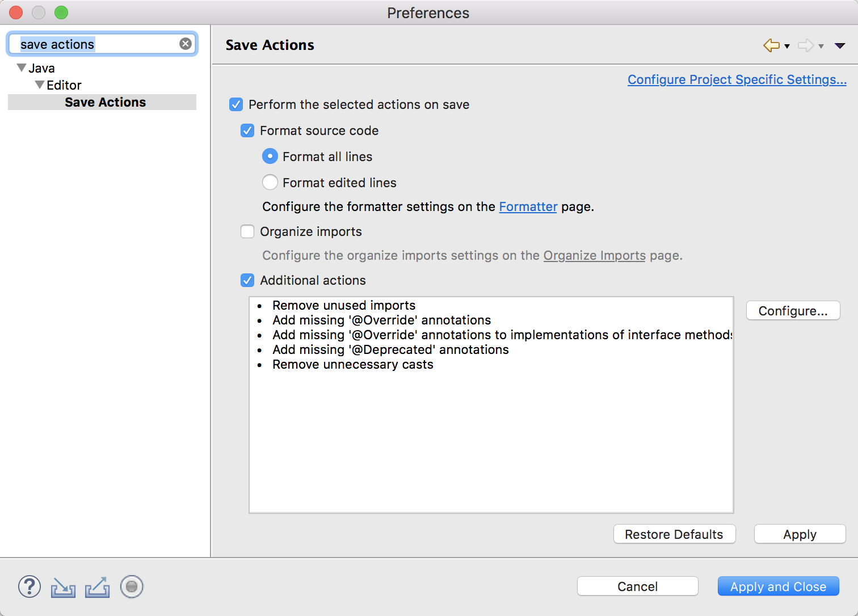Click the export preferences icon
Viewport: 858px width, 616px height.
97,587
